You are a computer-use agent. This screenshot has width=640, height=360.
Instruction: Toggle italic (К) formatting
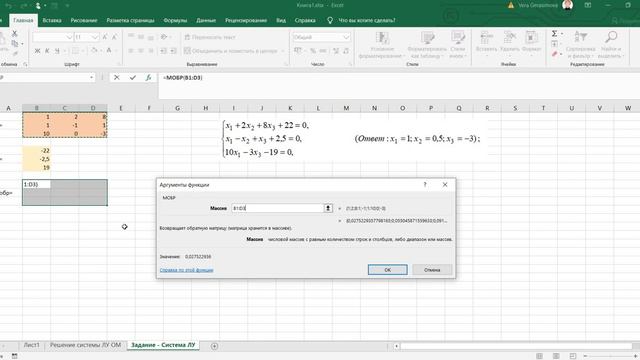click(x=47, y=51)
